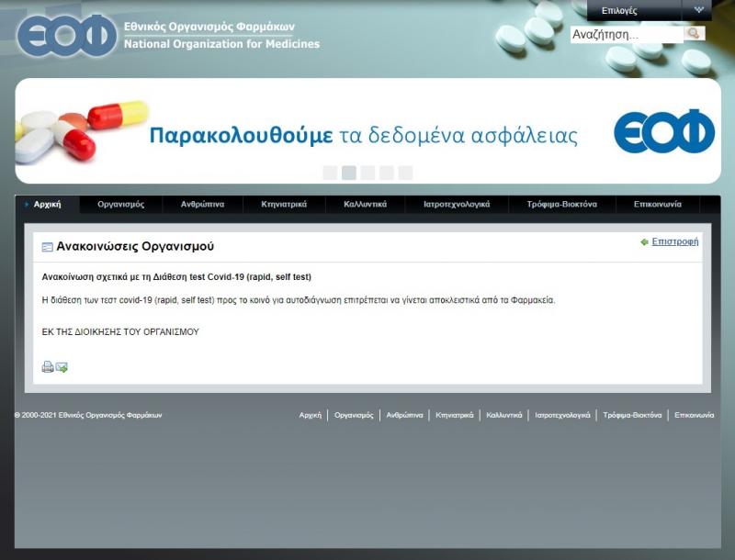Select the third banner slide indicator
Viewport: 735px width, 560px height.
coord(367,173)
